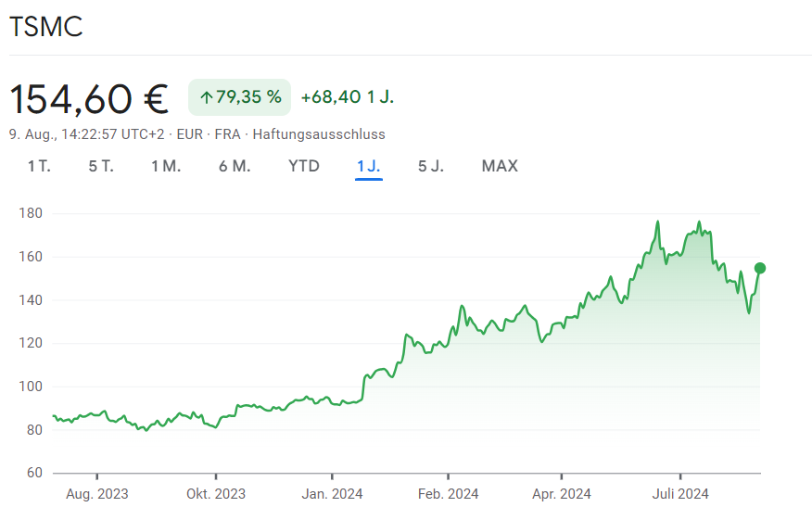Click the Feb. 2024 axis label
This screenshot has height=520, width=812.
[x=448, y=494]
